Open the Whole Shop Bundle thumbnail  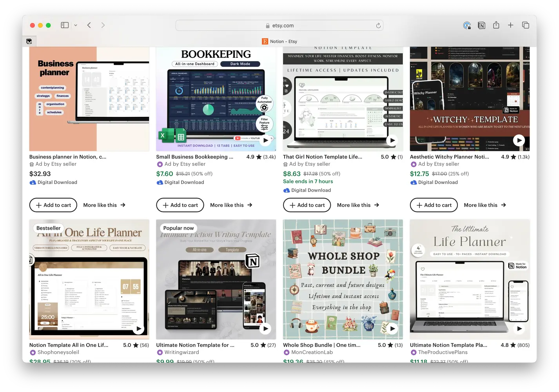tap(343, 279)
